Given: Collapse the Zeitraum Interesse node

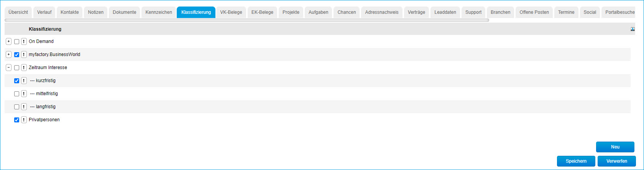Looking at the screenshot, I should tap(9, 68).
